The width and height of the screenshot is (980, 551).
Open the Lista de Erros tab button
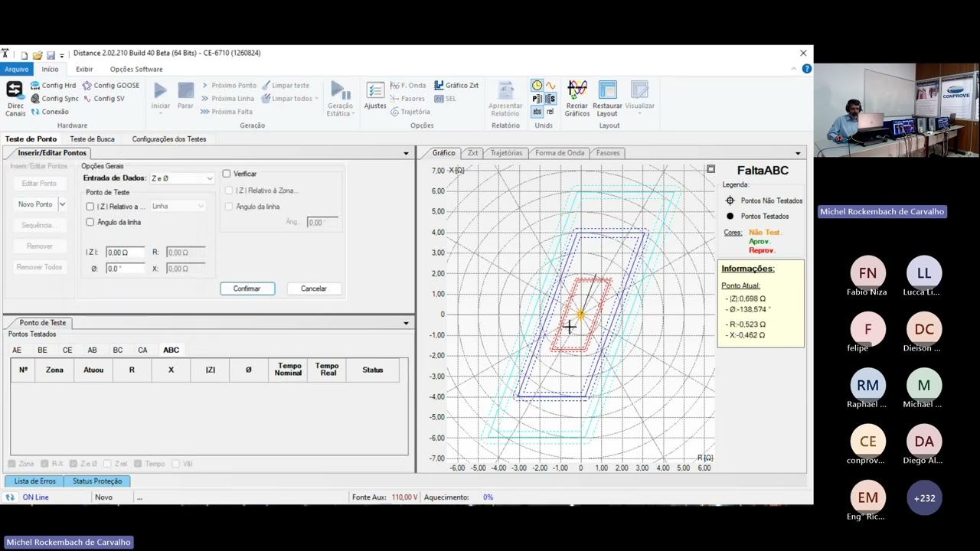[x=35, y=481]
